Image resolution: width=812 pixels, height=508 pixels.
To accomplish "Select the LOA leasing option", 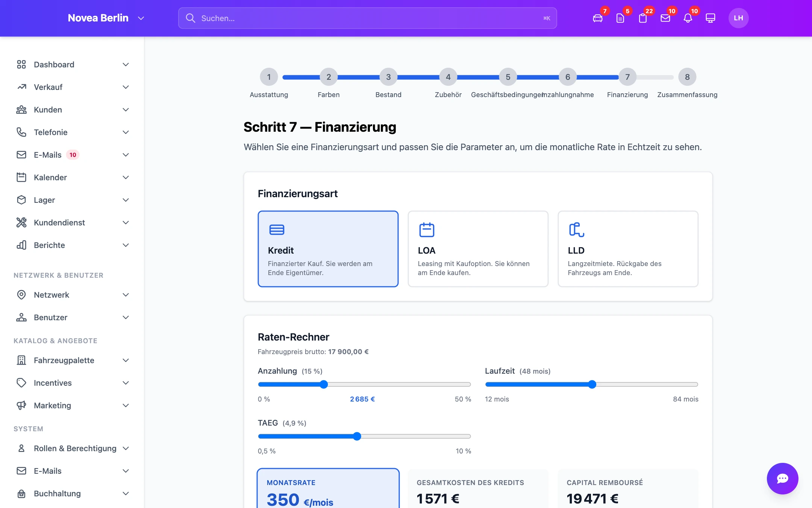I will coord(478,249).
